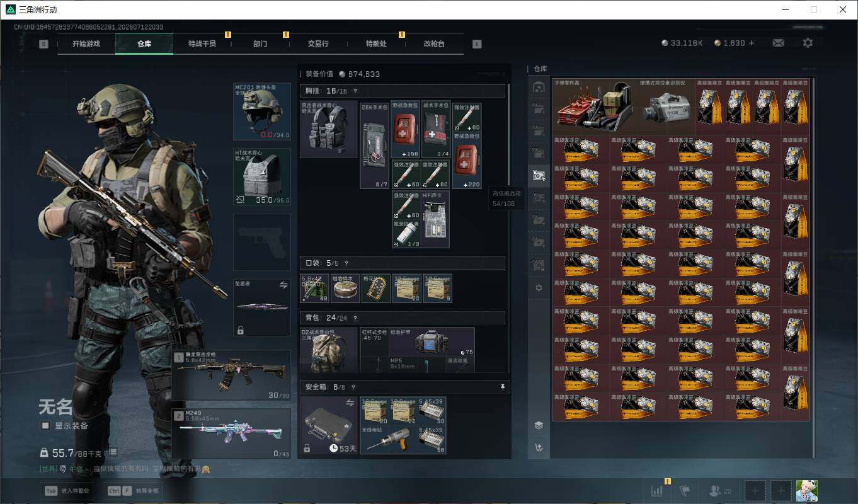Select the 野战急救包 with +156
This screenshot has width=858, height=504.
point(405,130)
